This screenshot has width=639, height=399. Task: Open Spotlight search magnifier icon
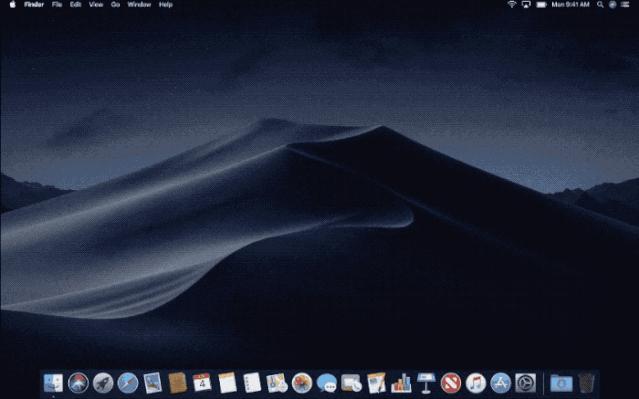(600, 4)
